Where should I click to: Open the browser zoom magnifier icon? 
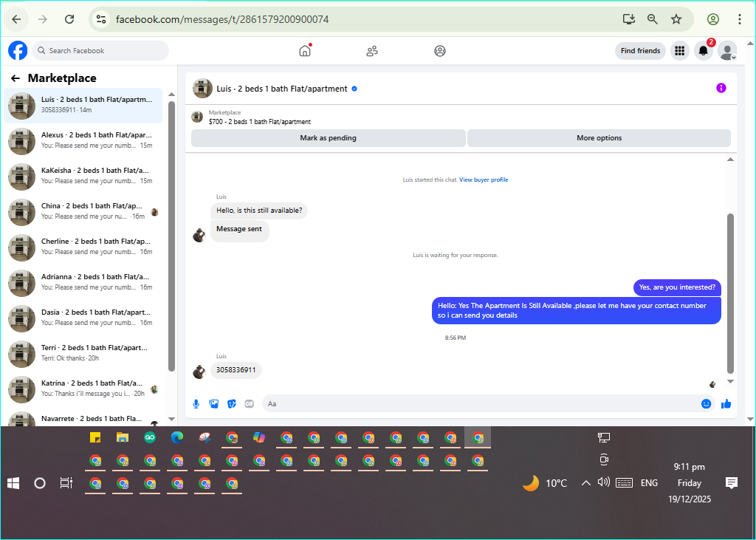coord(653,19)
